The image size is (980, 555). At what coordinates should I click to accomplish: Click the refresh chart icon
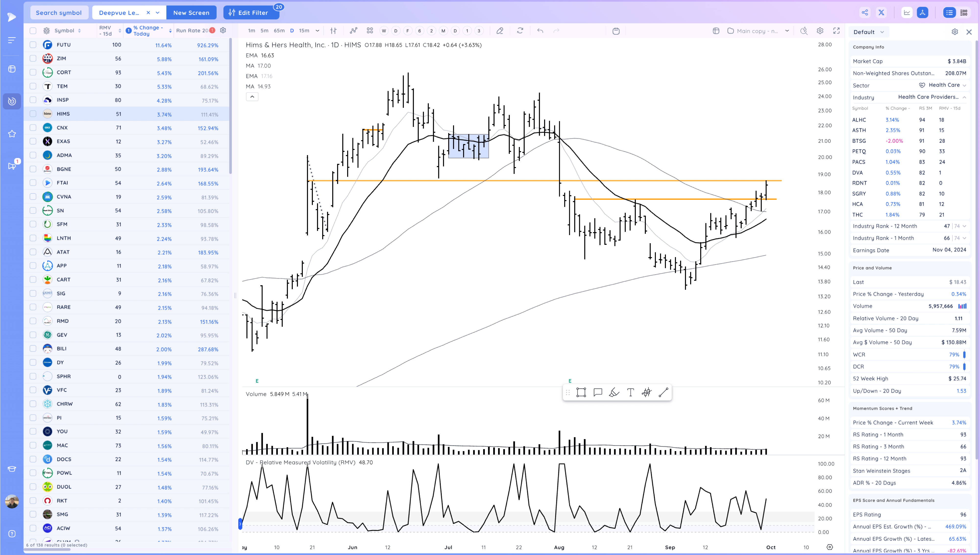[520, 31]
